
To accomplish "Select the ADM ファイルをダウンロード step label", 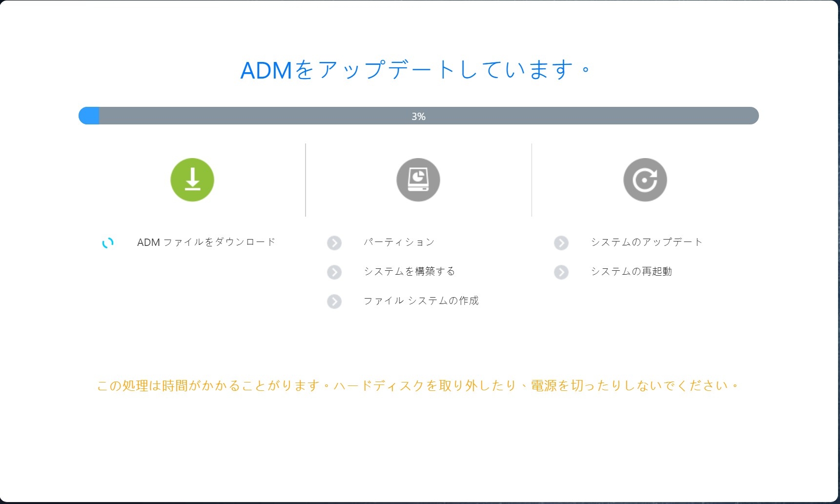I will pos(206,242).
